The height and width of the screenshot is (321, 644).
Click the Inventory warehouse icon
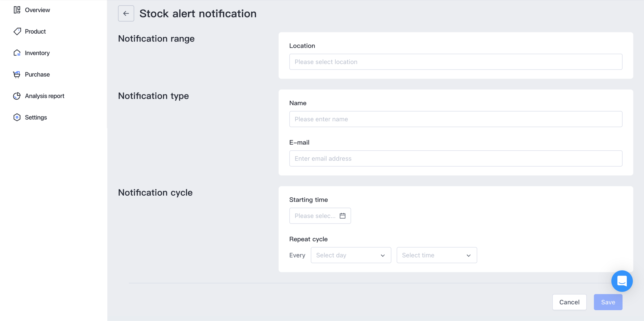click(x=17, y=53)
